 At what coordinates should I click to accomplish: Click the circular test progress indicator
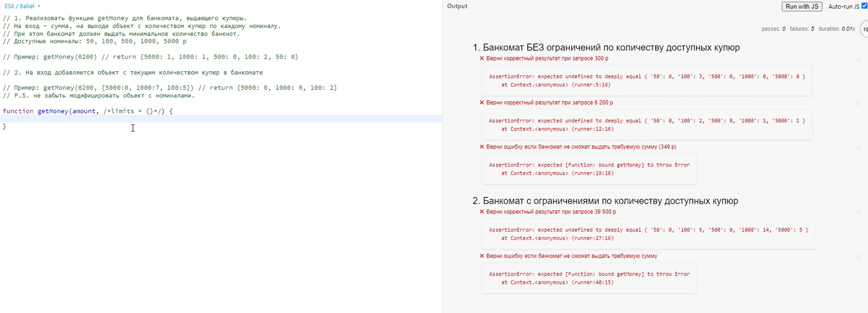pyautogui.click(x=864, y=29)
